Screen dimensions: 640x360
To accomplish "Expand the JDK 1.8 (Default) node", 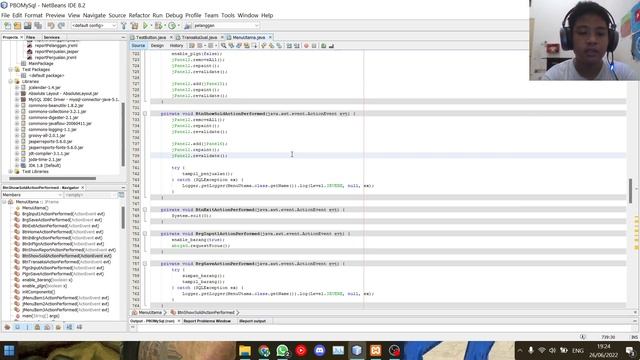I will pos(17,165).
